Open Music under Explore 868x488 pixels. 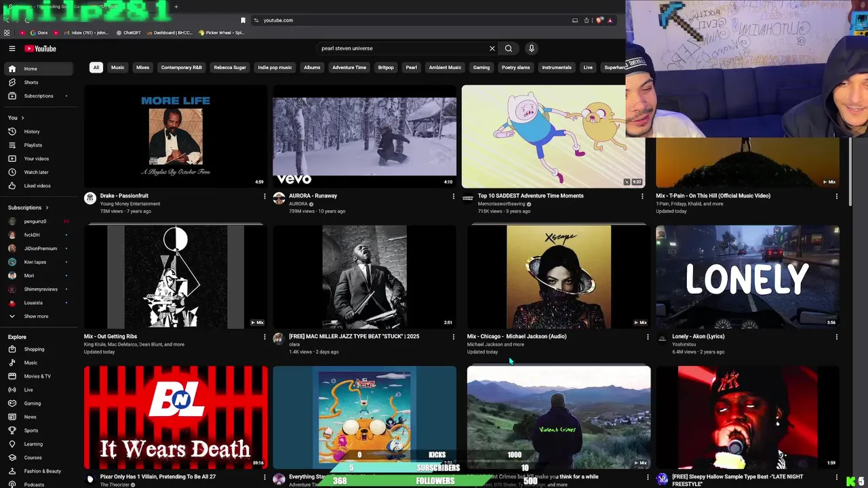[x=39, y=363]
